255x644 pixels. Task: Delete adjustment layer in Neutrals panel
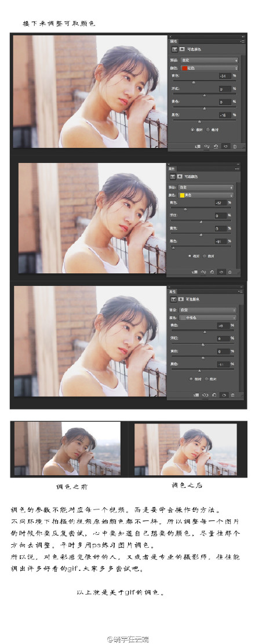[x=232, y=395]
